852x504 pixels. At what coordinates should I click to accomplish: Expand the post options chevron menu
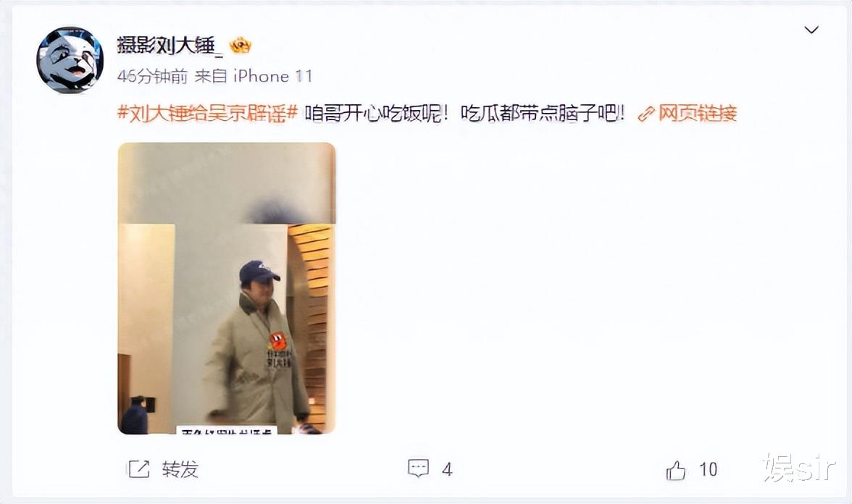pos(811,30)
